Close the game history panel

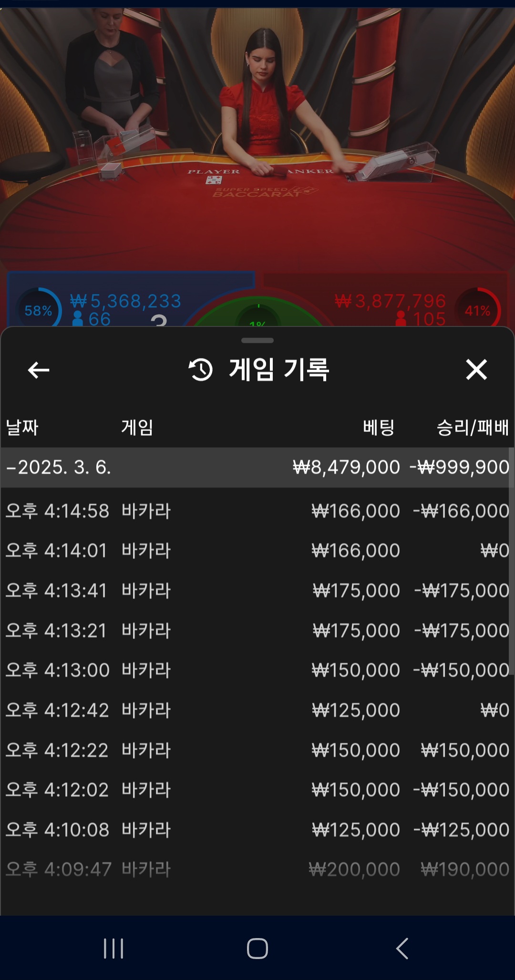pos(476,370)
